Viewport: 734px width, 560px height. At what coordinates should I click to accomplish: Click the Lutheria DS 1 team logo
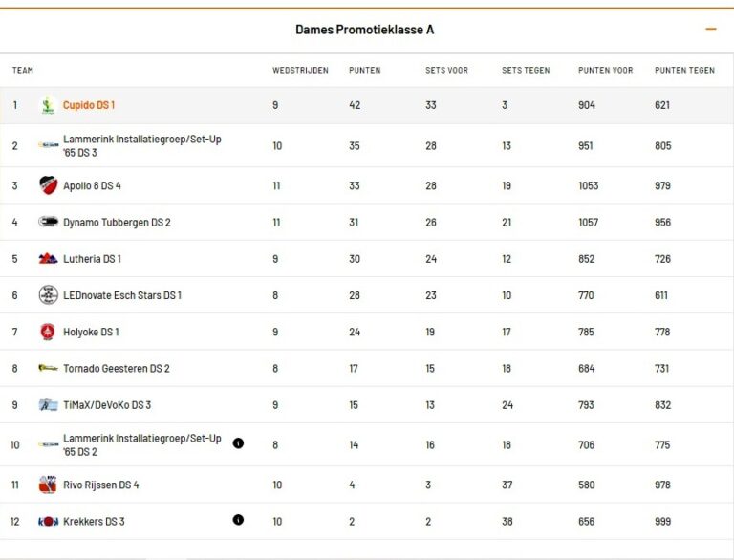[x=48, y=258]
